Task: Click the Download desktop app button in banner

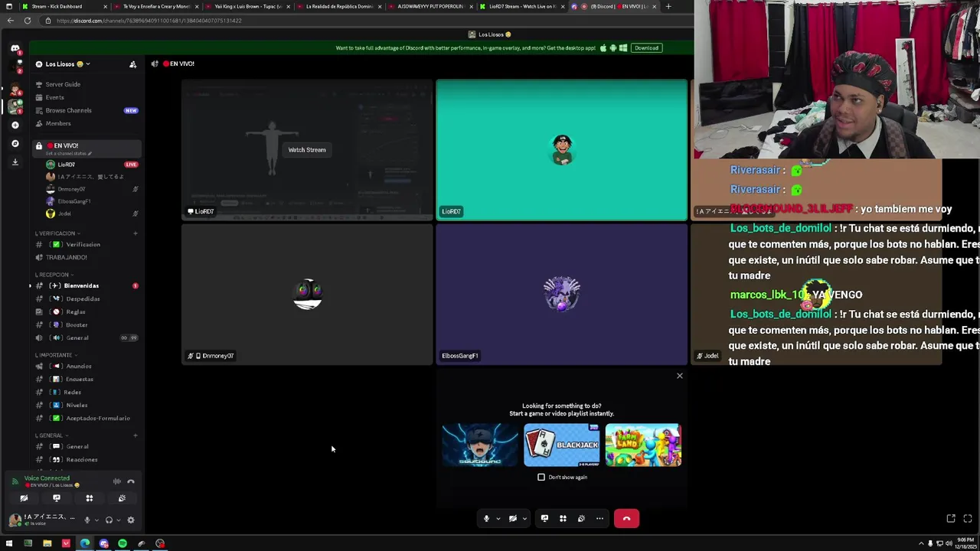Action: click(646, 48)
